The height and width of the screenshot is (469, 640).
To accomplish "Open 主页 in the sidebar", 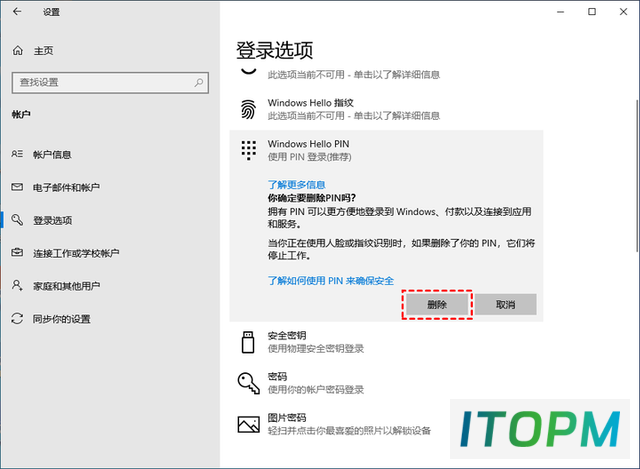I will 43,51.
